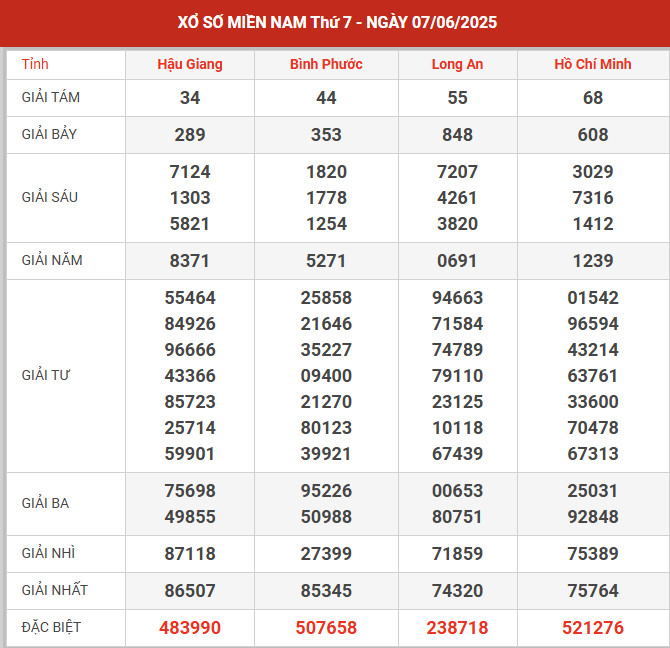Click first prize number 85345

point(326,591)
